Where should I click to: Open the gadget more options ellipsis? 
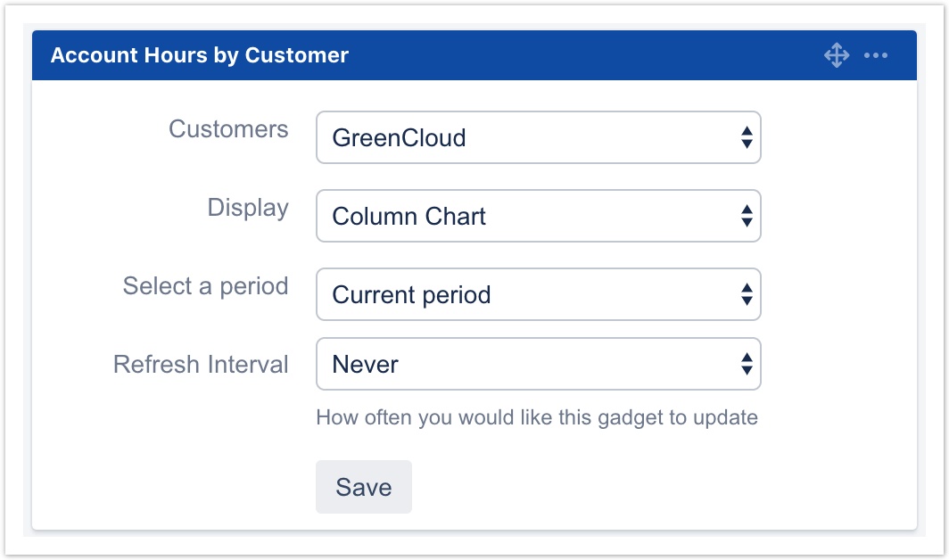point(876,55)
